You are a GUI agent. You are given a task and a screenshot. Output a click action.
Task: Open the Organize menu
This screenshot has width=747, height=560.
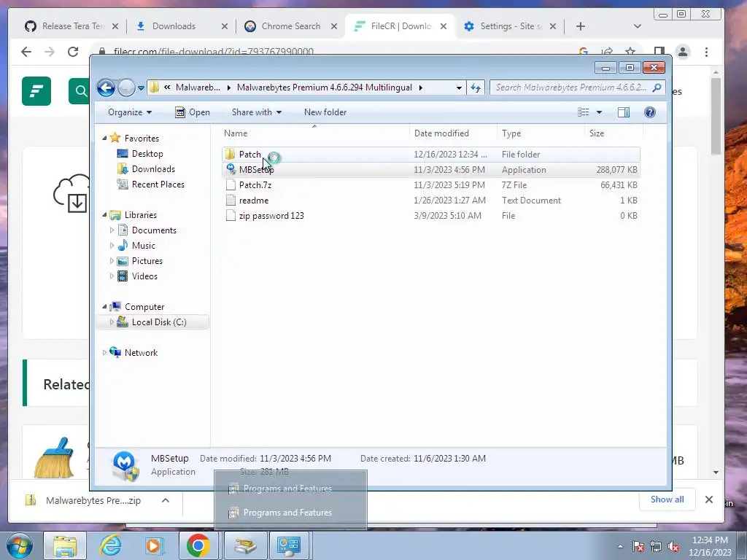click(x=130, y=112)
